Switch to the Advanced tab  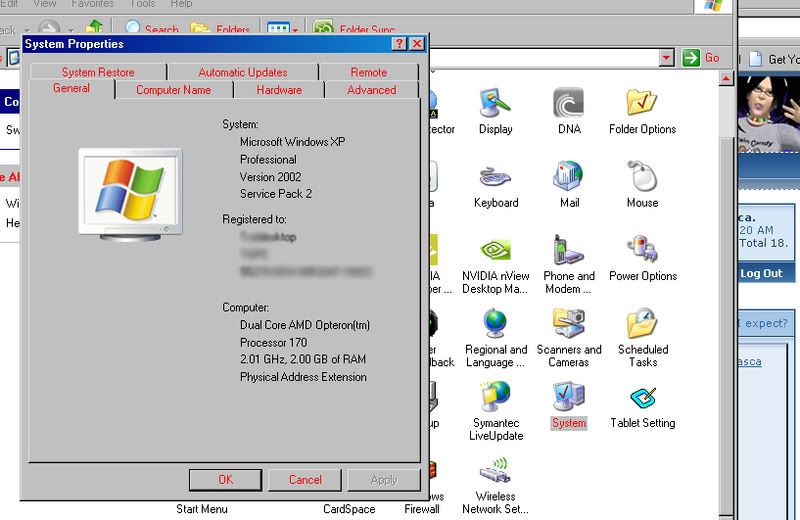[x=371, y=90]
